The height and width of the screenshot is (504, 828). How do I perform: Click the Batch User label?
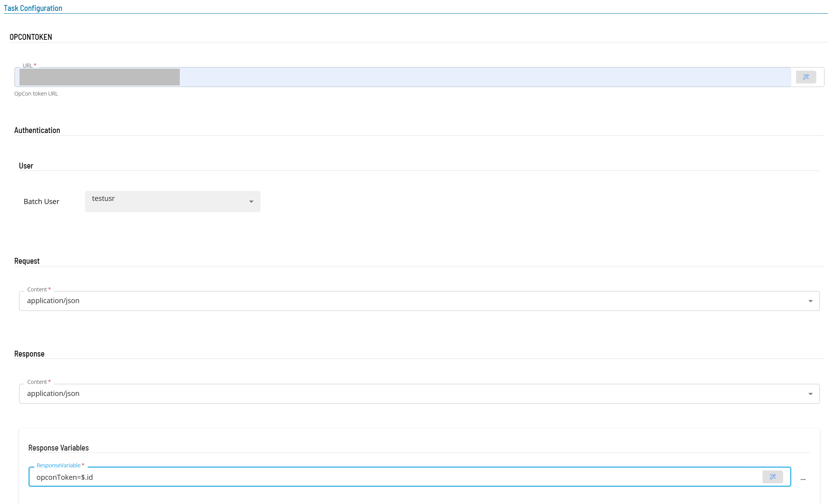41,202
